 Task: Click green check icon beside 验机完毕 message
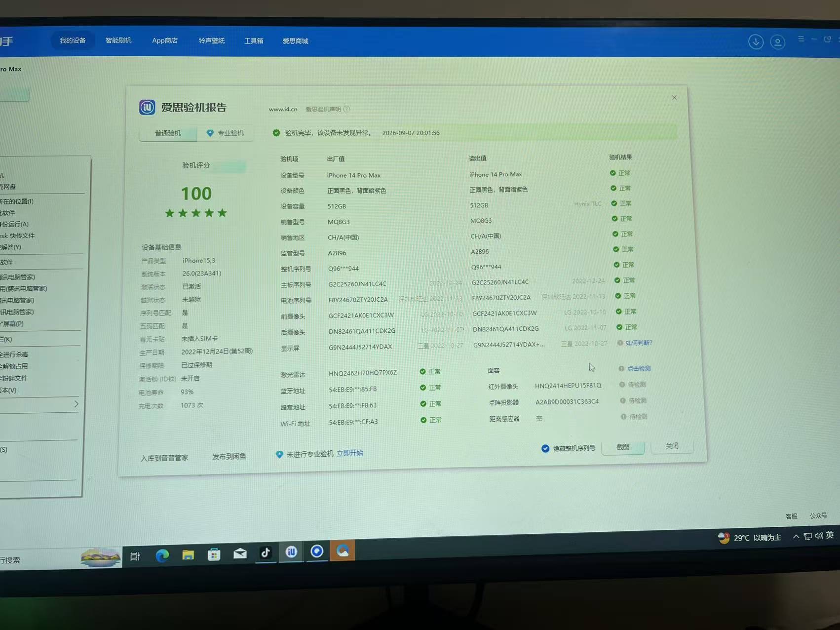pos(276,133)
